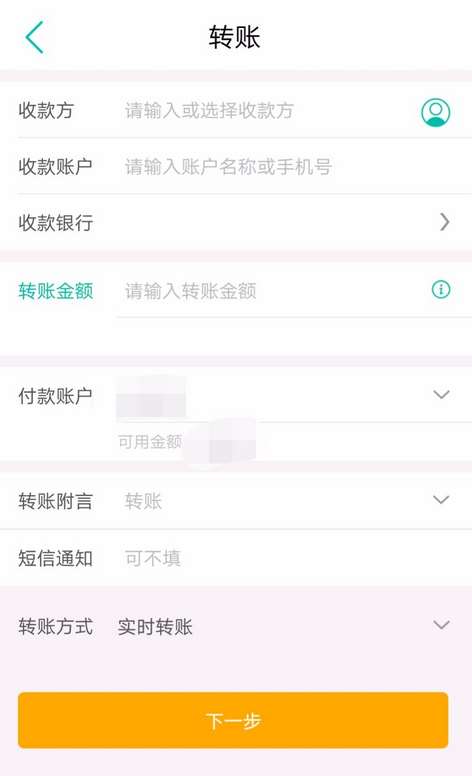
Task: Tap the 可用金额 available balance text
Action: point(150,441)
